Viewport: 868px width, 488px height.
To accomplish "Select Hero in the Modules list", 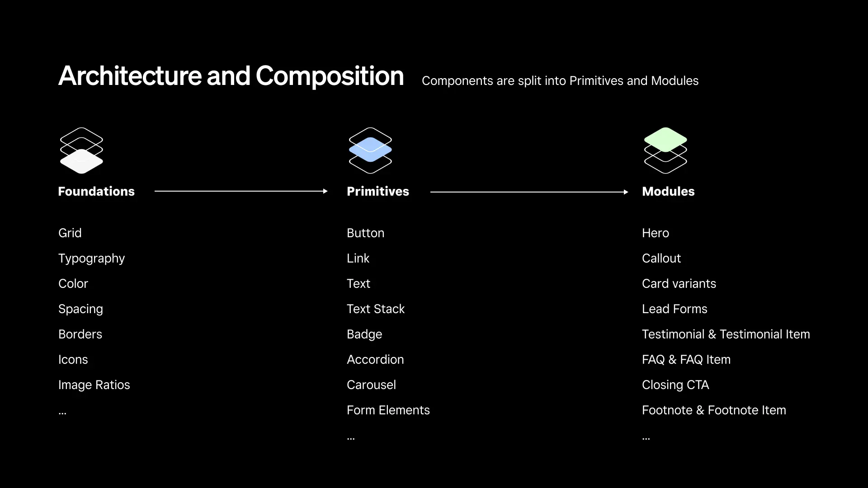I will (x=655, y=233).
